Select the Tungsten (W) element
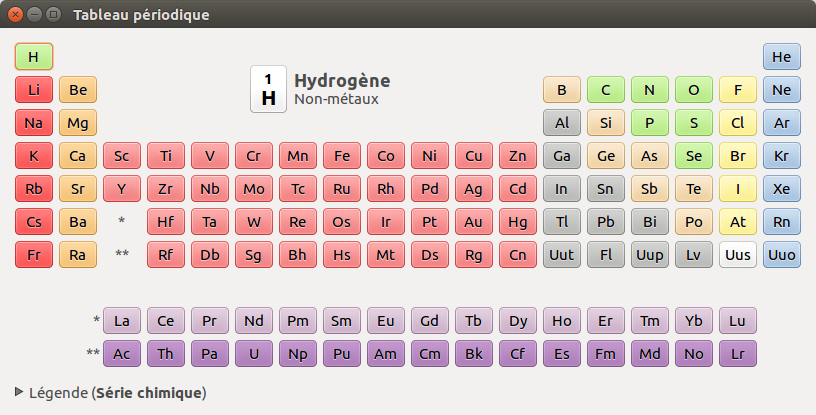Viewport: 816px width, 415px height. 253,222
